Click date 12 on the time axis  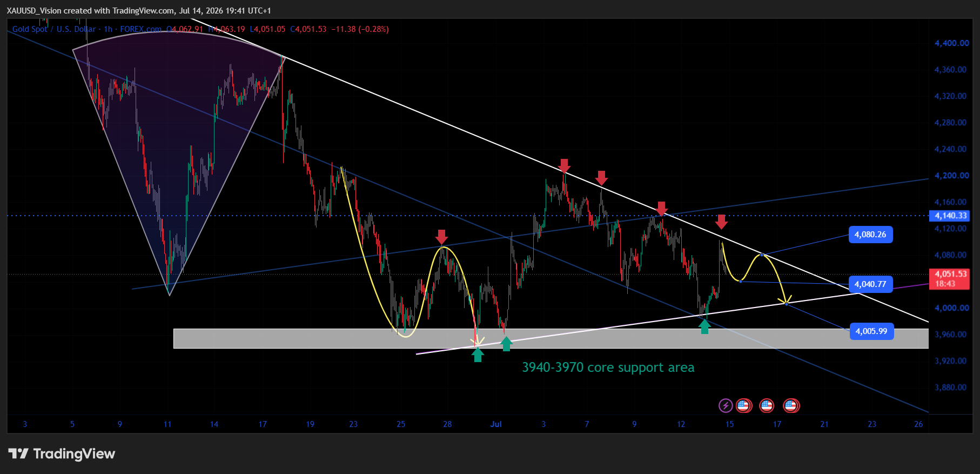[x=681, y=424]
